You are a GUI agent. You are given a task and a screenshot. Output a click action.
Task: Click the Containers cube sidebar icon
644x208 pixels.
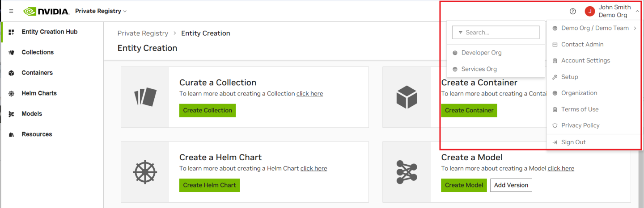(11, 73)
